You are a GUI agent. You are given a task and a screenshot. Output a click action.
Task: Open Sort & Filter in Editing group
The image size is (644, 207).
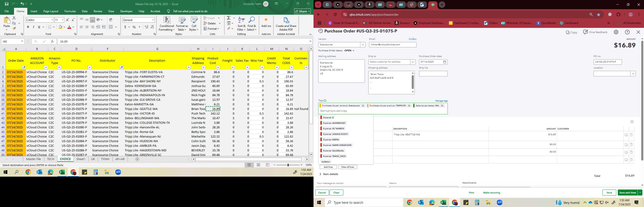click(x=241, y=24)
